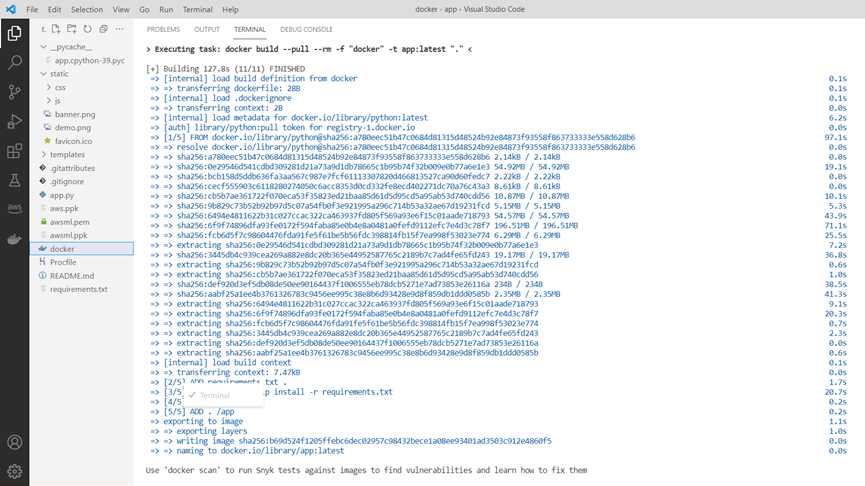Open the Go menu
Image resolution: width=865 pixels, height=486 pixels.
[x=144, y=9]
